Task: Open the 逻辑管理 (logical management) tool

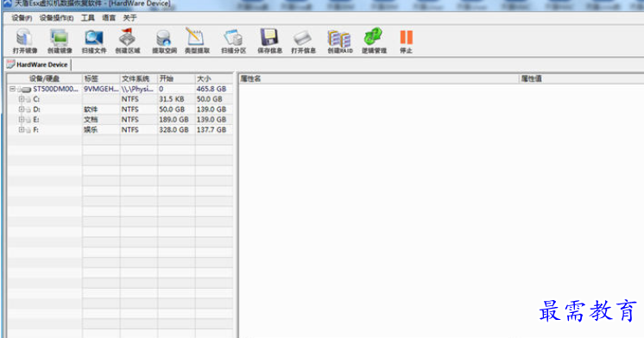Action: tap(374, 41)
